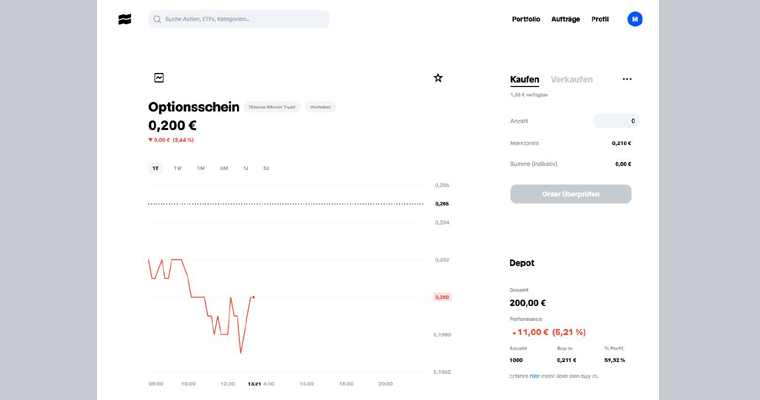Select the 1T chart time range
The image size is (760, 400).
(x=155, y=168)
